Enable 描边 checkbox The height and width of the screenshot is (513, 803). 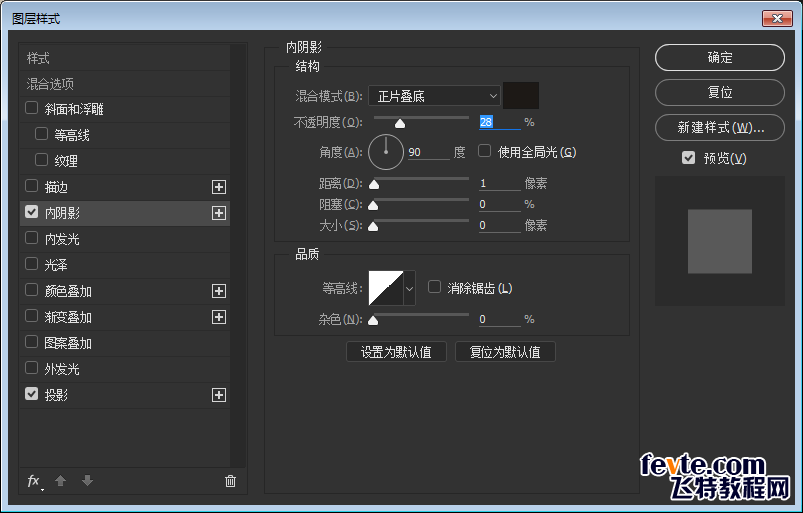(32, 186)
